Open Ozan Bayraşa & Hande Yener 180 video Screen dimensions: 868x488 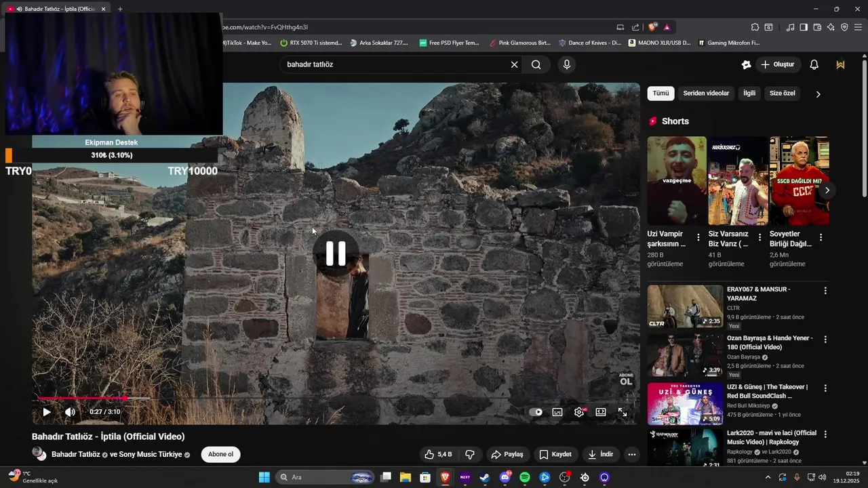pyautogui.click(x=770, y=342)
